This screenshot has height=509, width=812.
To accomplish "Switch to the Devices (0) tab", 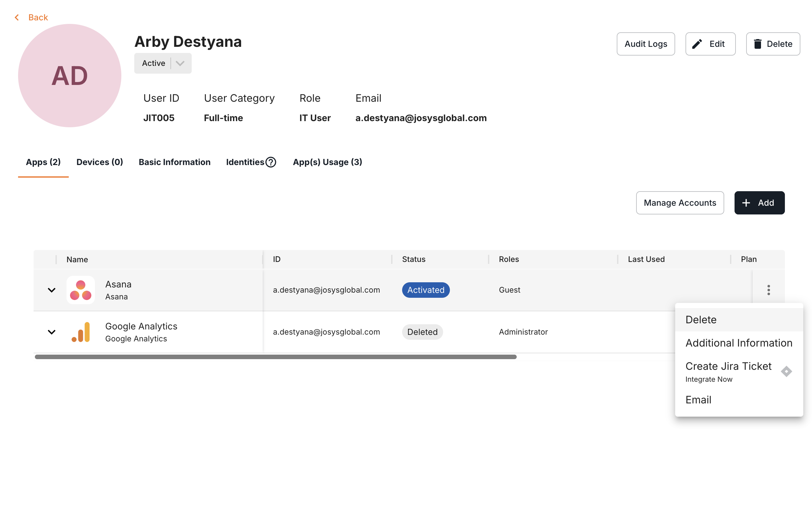I will [x=100, y=162].
